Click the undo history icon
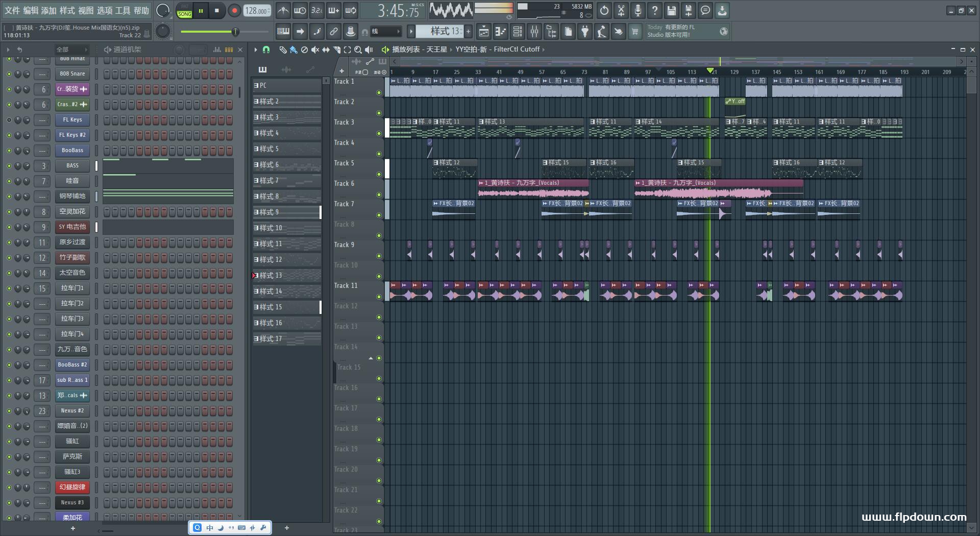This screenshot has height=536, width=980. click(x=604, y=10)
